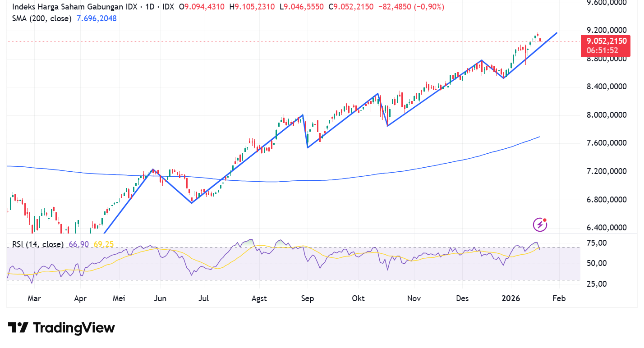Click the red notification dot on the Spark icon

click(545, 219)
